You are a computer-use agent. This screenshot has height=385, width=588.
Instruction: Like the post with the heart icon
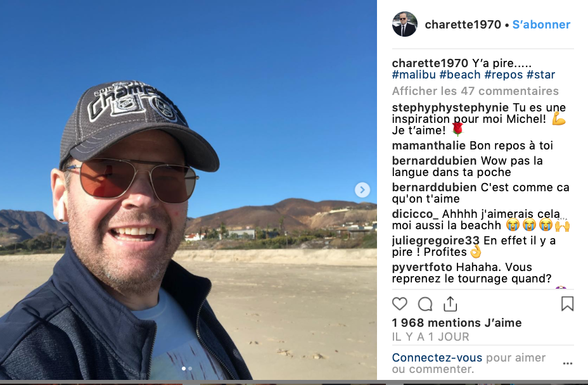(x=399, y=304)
